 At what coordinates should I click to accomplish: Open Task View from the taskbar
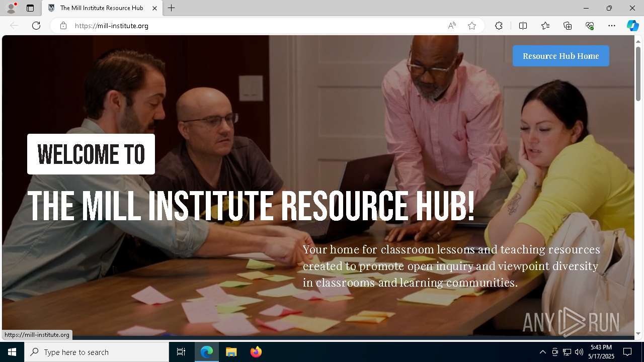coord(181,352)
